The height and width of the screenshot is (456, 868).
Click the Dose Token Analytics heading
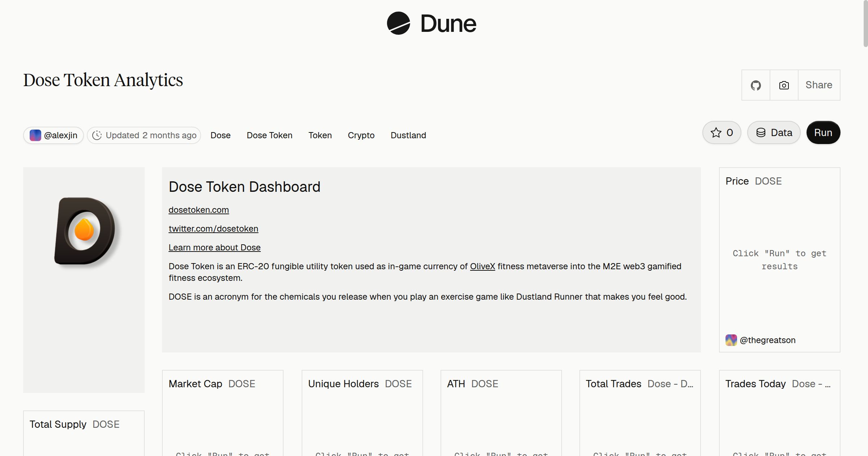(x=103, y=80)
